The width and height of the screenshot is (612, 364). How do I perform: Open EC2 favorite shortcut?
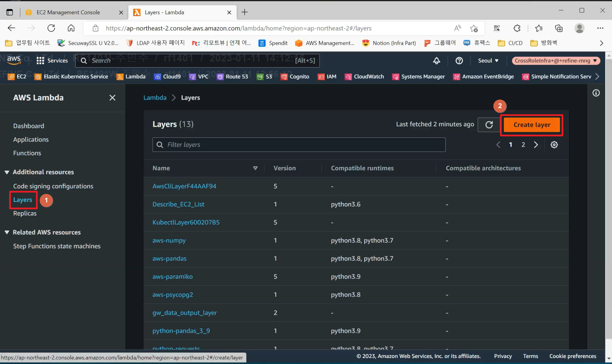pos(17,77)
